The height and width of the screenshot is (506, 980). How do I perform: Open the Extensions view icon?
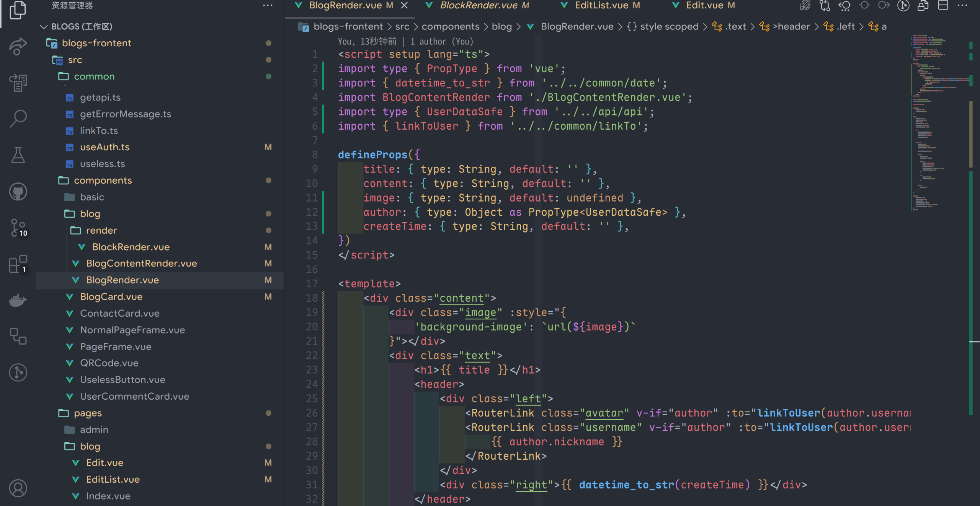pyautogui.click(x=18, y=264)
